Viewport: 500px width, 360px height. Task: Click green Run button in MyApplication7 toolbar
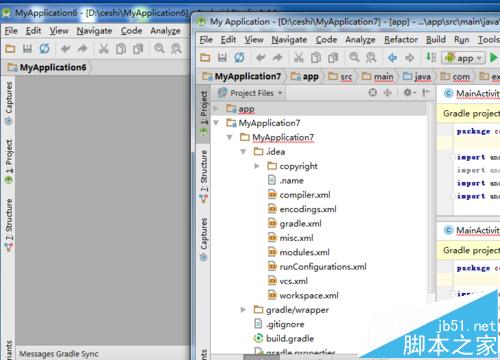[493, 58]
